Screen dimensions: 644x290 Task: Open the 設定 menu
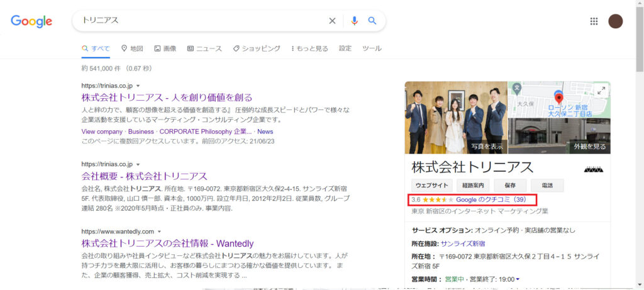(x=345, y=48)
